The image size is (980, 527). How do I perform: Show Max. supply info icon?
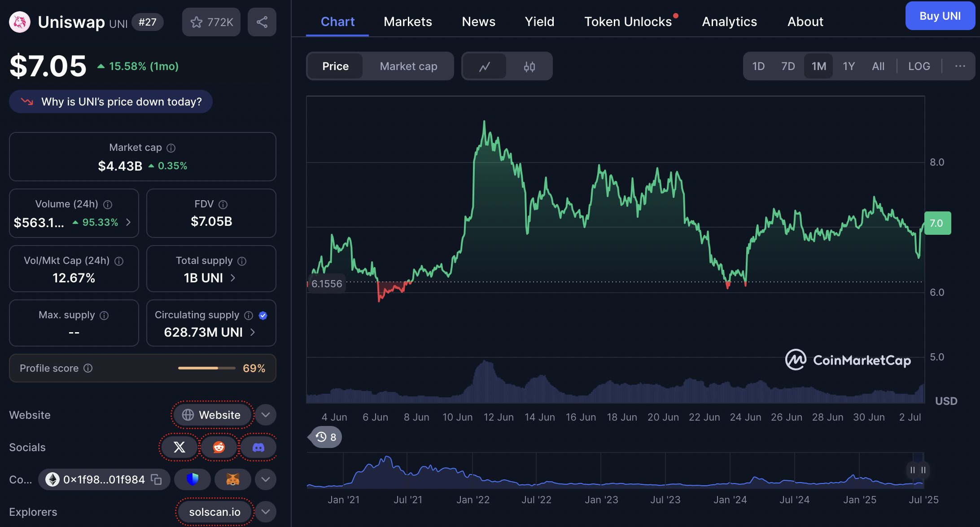[x=104, y=315]
